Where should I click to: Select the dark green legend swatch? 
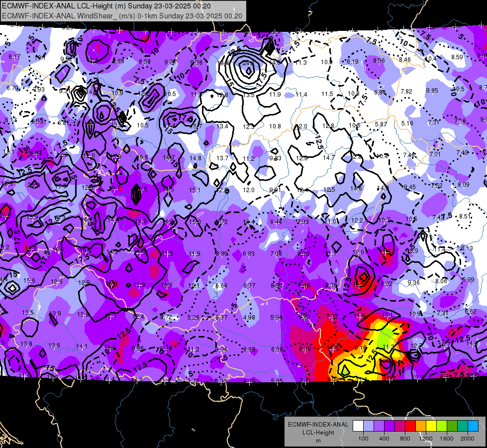pyautogui.click(x=452, y=426)
